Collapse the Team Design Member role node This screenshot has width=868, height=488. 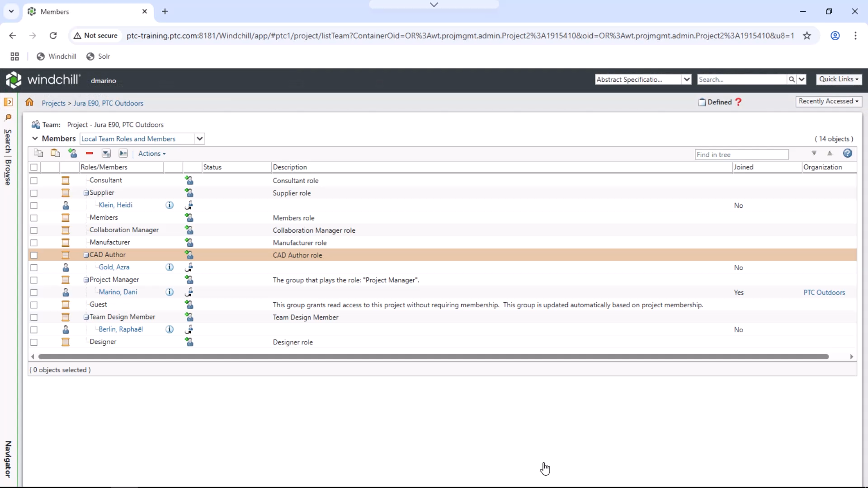coord(86,317)
